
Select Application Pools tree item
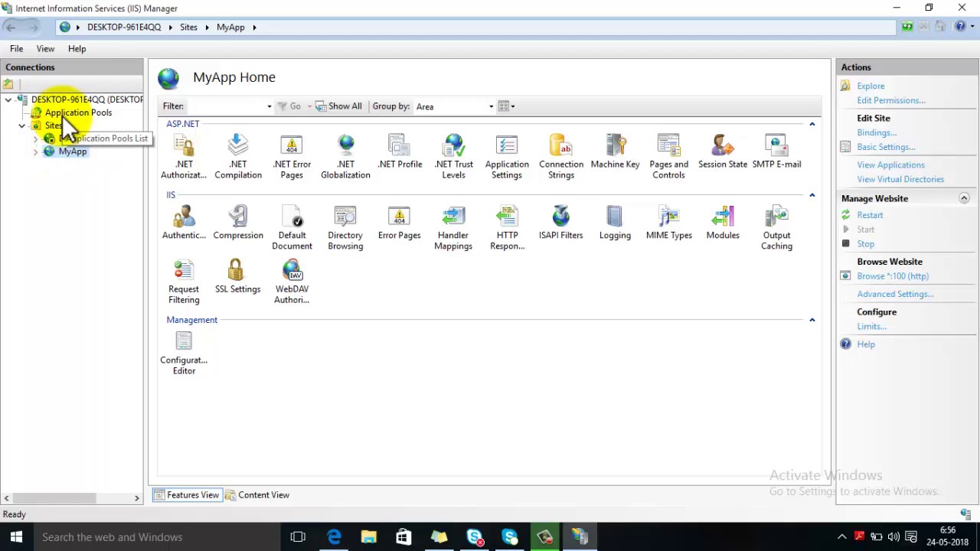(x=78, y=112)
